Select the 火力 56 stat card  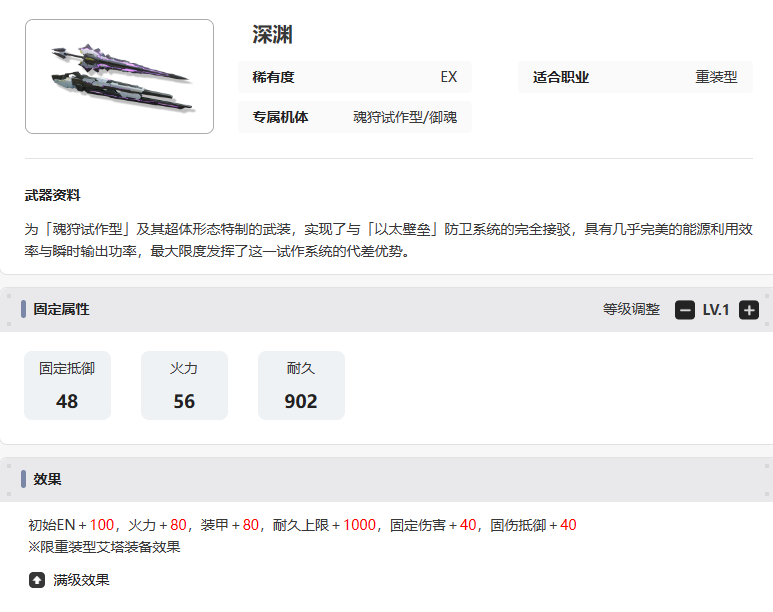coord(184,385)
